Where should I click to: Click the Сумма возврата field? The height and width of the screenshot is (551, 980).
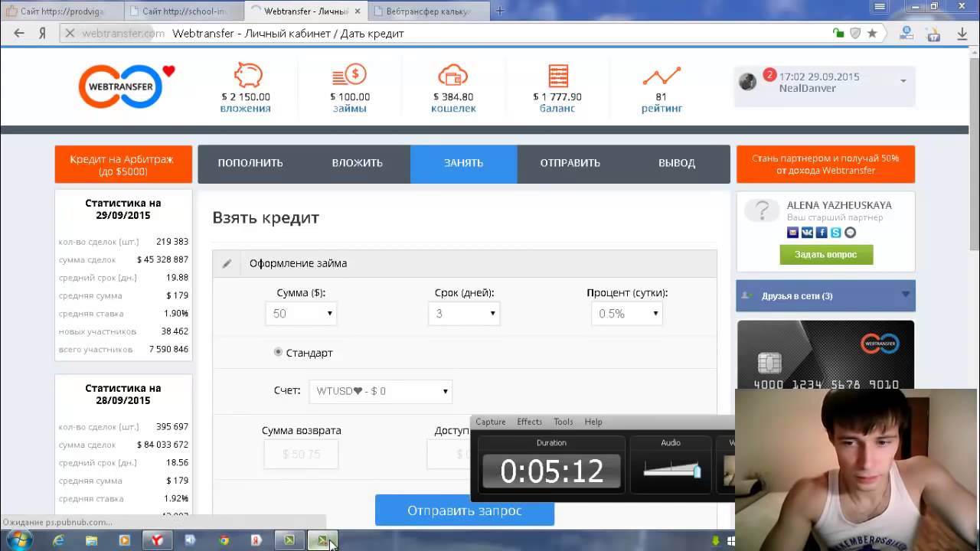(x=301, y=454)
